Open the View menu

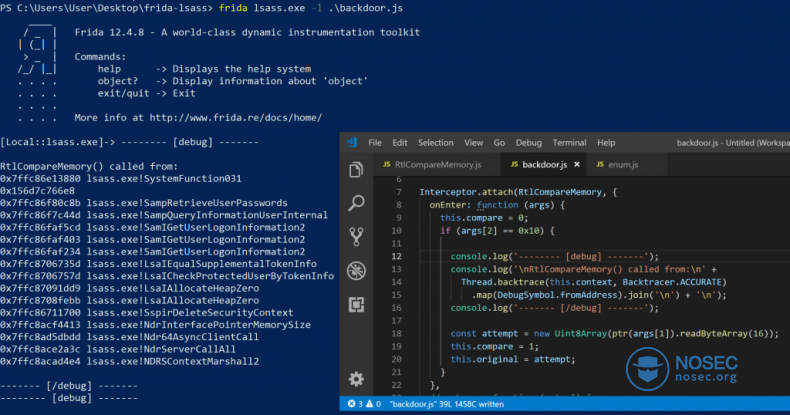(x=473, y=143)
